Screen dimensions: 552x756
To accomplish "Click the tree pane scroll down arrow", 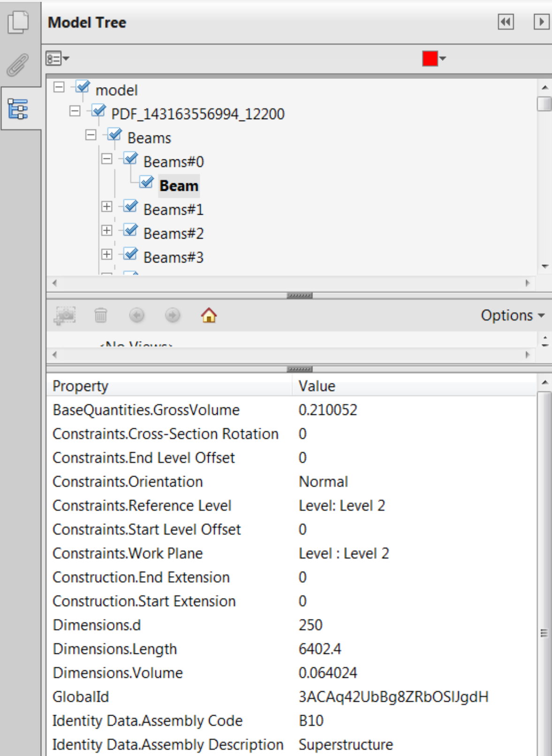I will 544,266.
